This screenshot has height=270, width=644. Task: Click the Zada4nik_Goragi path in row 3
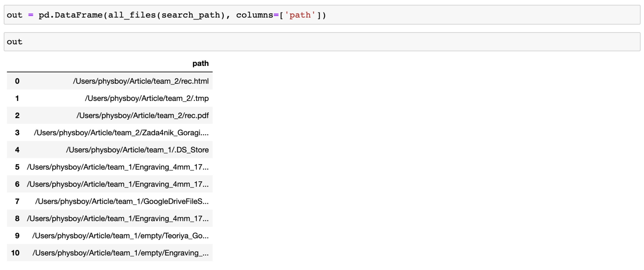point(121,133)
